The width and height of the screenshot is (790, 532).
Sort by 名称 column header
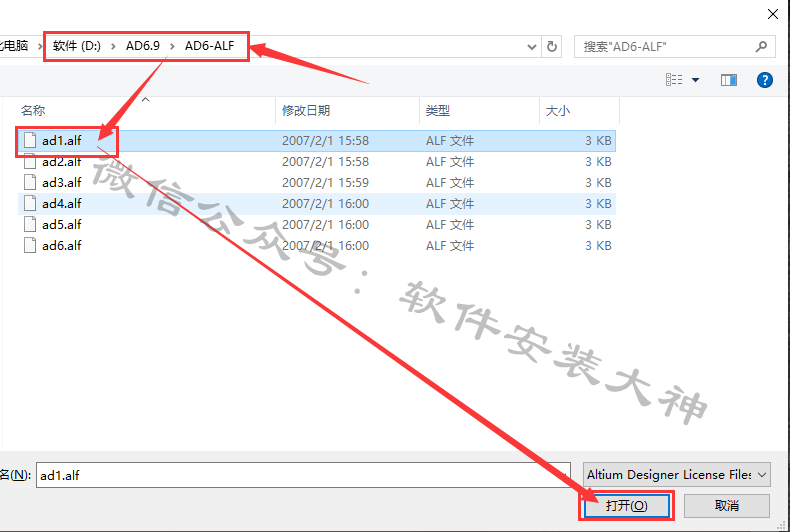coord(33,110)
